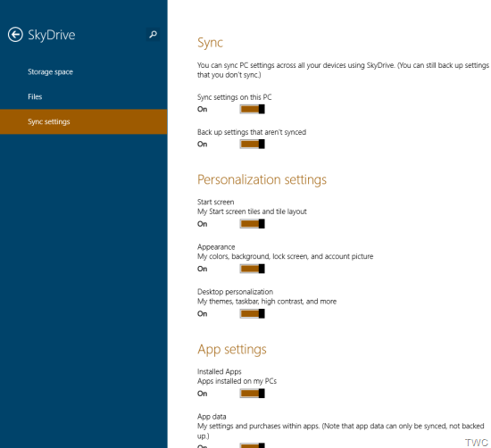Click the 'App data' label
The image size is (491, 448).
212,417
